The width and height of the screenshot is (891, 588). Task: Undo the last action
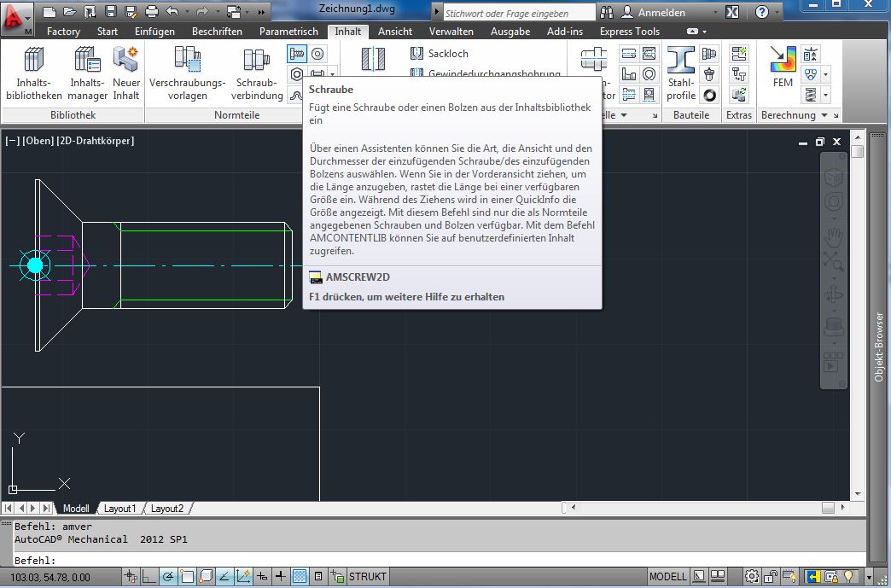pos(172,11)
